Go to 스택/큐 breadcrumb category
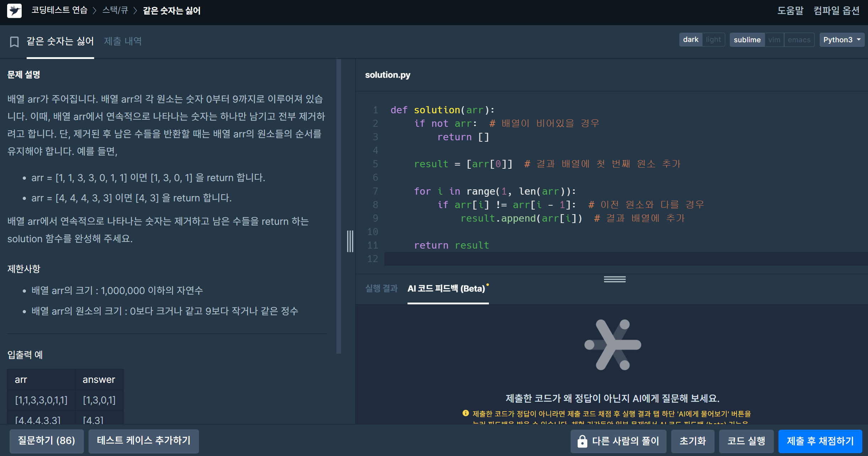 pyautogui.click(x=115, y=11)
